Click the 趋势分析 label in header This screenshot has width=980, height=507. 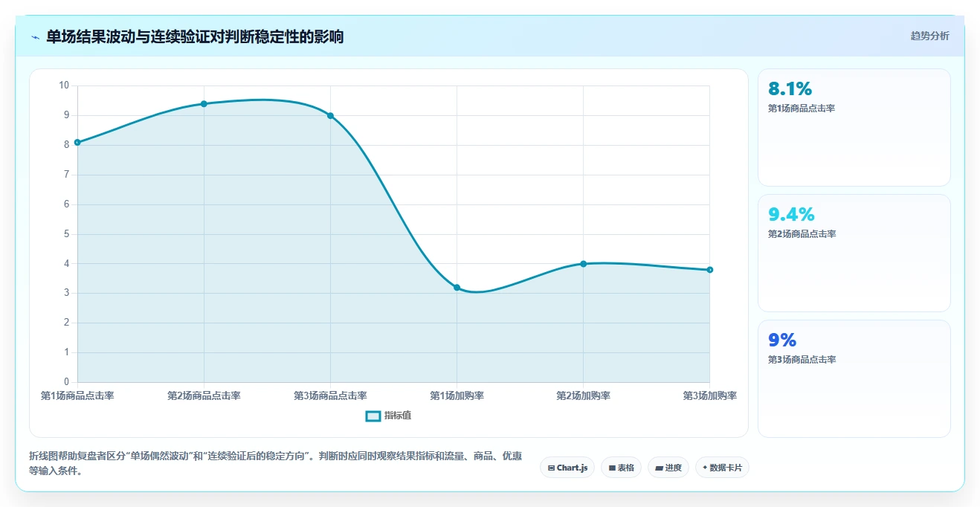click(929, 36)
